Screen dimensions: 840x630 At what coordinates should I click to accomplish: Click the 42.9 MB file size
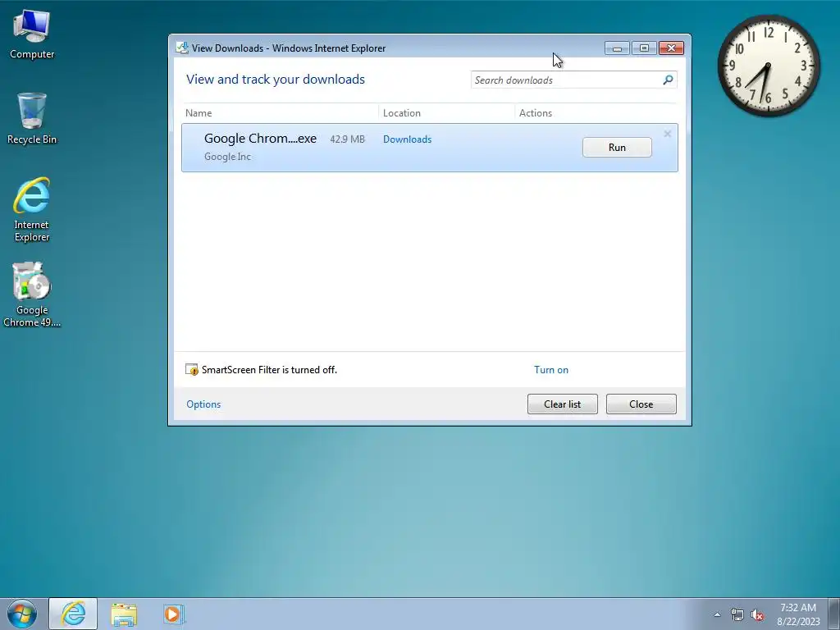pos(347,139)
